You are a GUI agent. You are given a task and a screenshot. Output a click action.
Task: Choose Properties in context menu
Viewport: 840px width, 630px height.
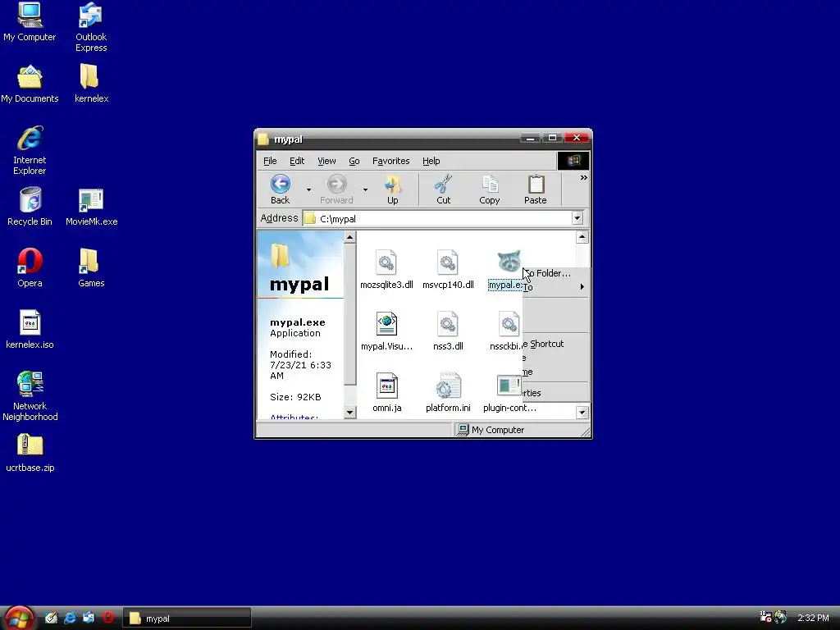[556, 393]
